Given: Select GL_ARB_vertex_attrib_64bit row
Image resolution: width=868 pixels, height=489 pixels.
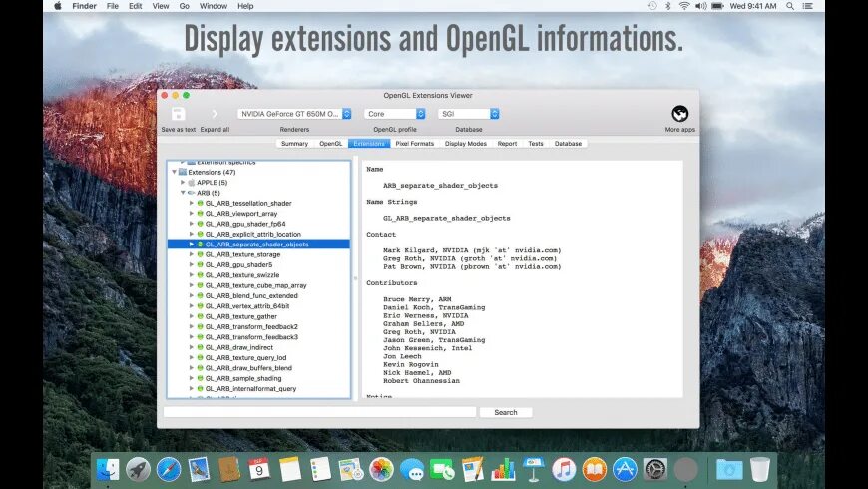Looking at the screenshot, I should [259, 306].
